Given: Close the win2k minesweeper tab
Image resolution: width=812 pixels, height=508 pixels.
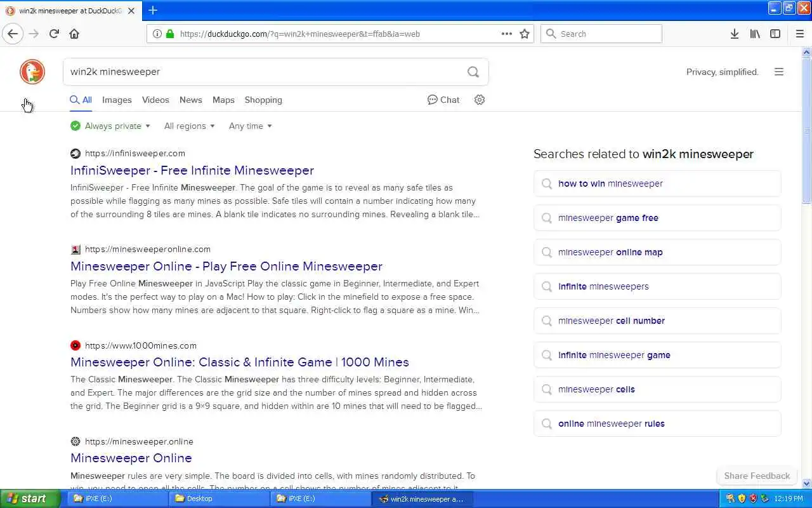Looking at the screenshot, I should [x=131, y=11].
